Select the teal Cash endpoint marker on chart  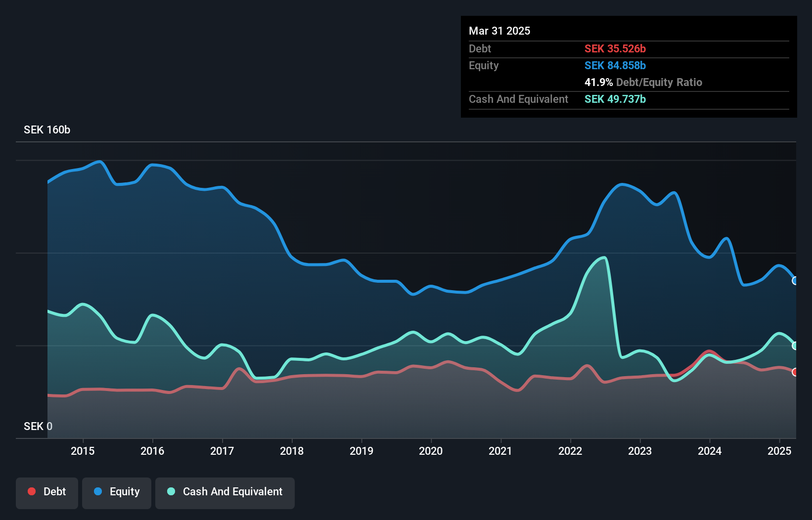pyautogui.click(x=795, y=346)
